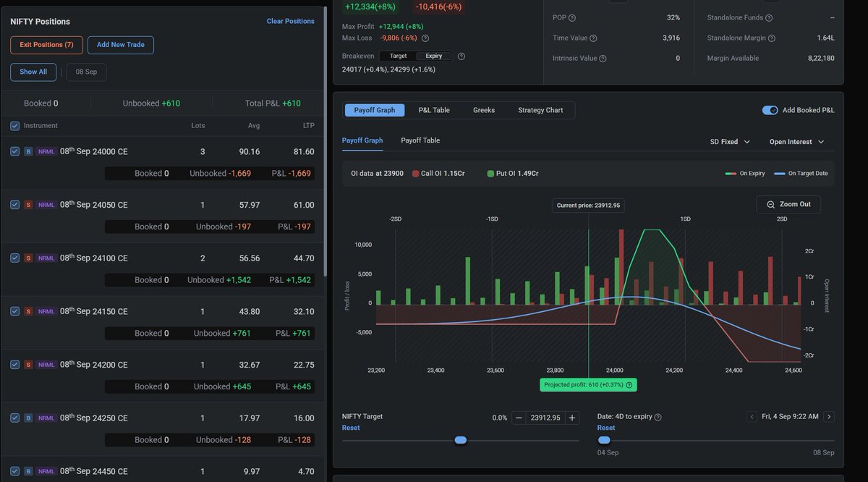
Task: Click S badge on 24100 CE row
Action: [x=28, y=258]
